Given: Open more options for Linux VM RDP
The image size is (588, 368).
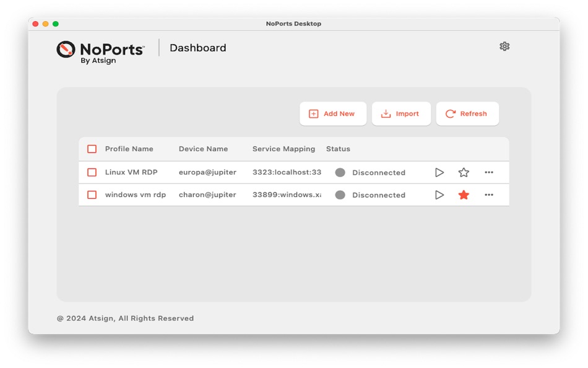Looking at the screenshot, I should (488, 172).
